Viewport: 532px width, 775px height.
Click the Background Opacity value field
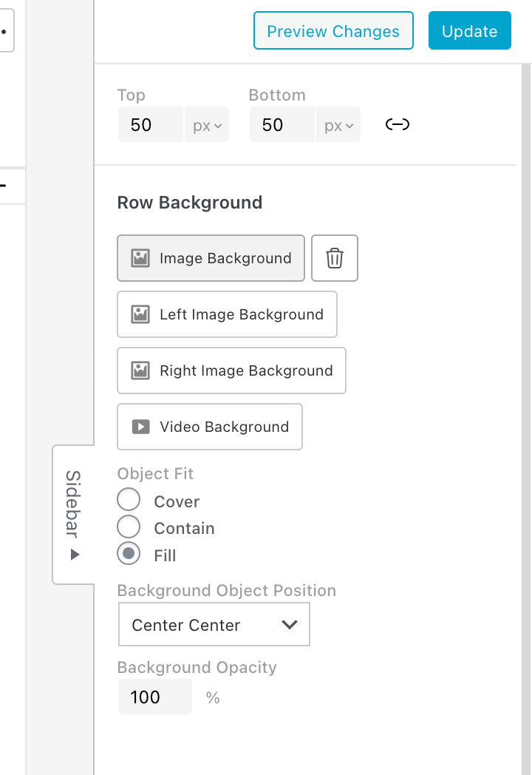pyautogui.click(x=154, y=697)
